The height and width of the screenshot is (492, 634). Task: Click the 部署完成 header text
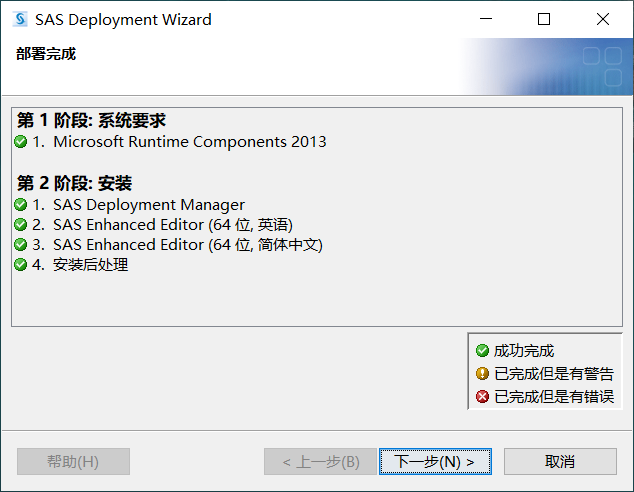[46, 54]
